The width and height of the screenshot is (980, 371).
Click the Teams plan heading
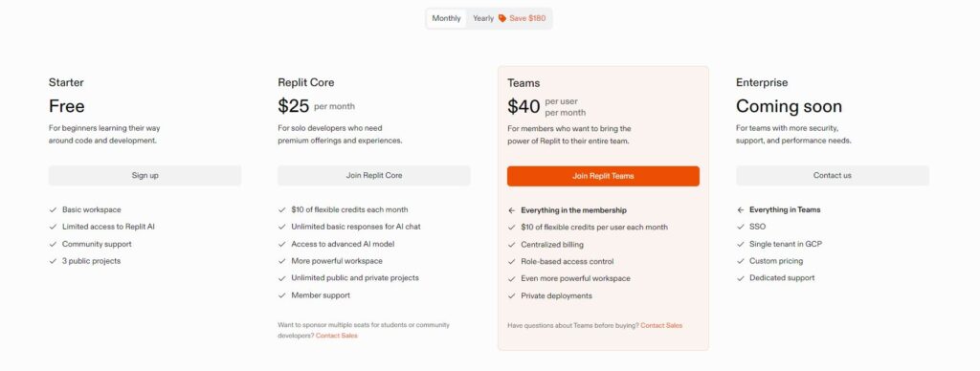click(x=523, y=83)
